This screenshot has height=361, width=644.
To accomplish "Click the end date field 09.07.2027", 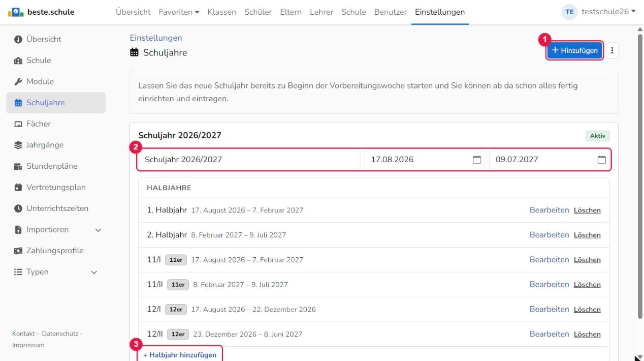I will (550, 160).
